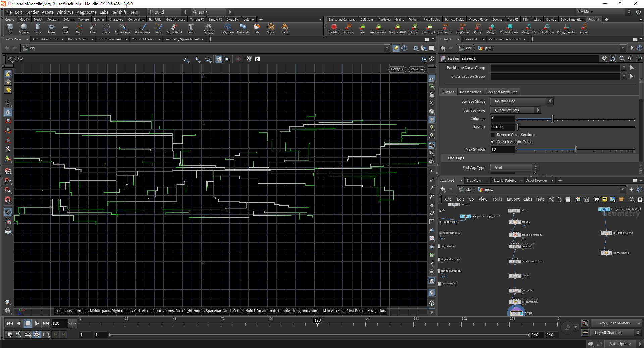The width and height of the screenshot is (644, 348).
Task: Open the cam1 camera menu
Action: 417,69
